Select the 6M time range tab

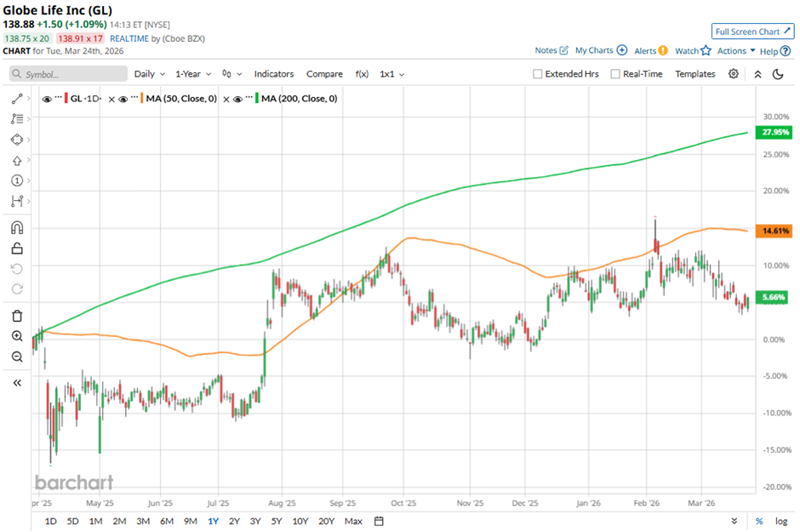pos(166,521)
